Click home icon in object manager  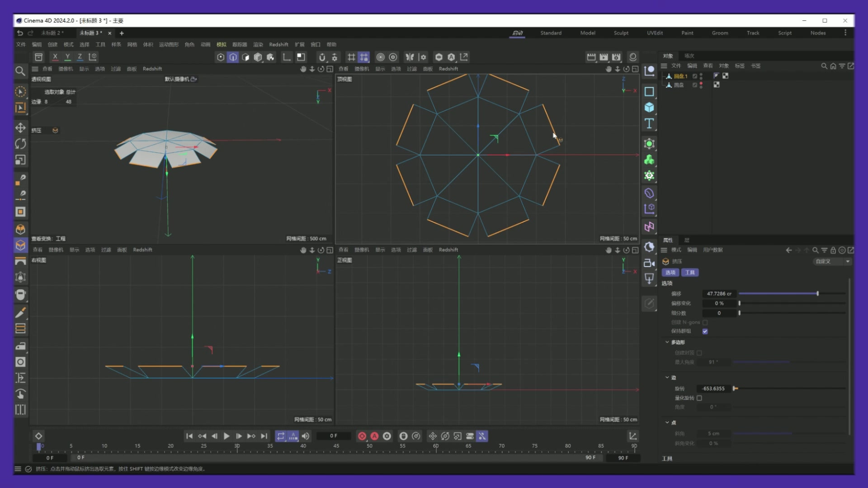click(x=833, y=66)
